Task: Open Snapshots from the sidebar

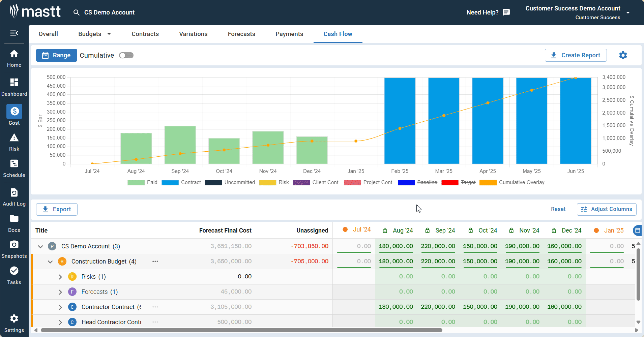Action: pyautogui.click(x=14, y=249)
